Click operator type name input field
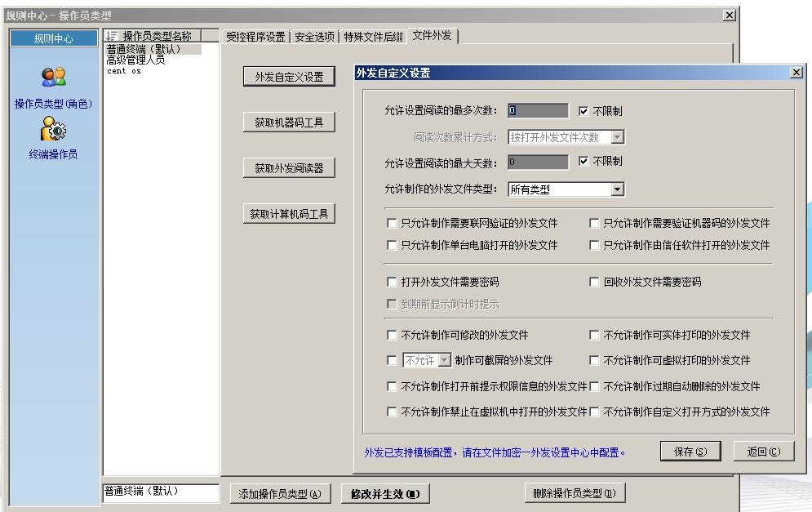This screenshot has width=812, height=512. pyautogui.click(x=160, y=493)
